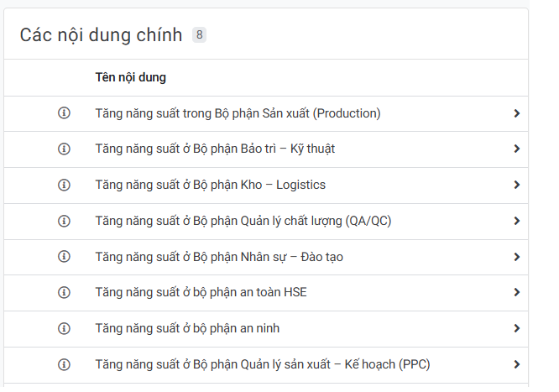Image resolution: width=559 pixels, height=392 pixels.
Task: Expand the Kho – Logistics row chevron
Action: point(516,185)
